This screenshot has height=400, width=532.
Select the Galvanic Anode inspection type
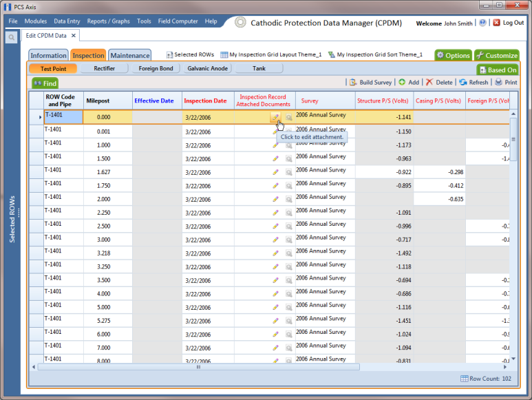(207, 68)
